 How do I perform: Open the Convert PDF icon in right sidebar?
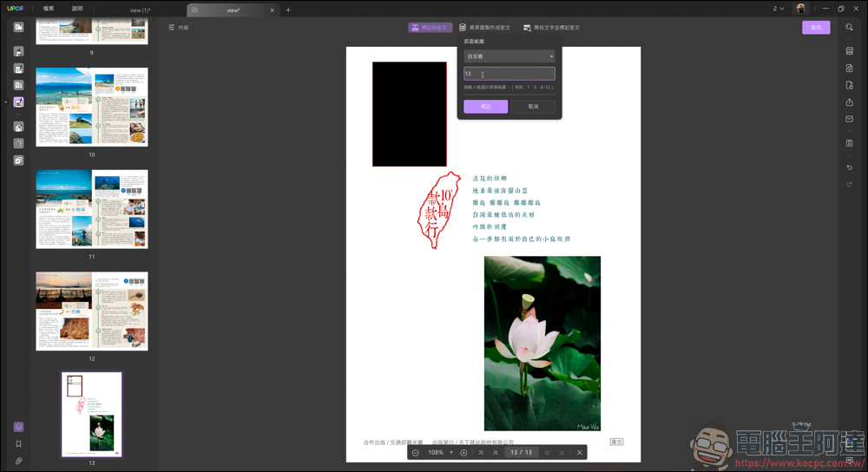pyautogui.click(x=849, y=68)
